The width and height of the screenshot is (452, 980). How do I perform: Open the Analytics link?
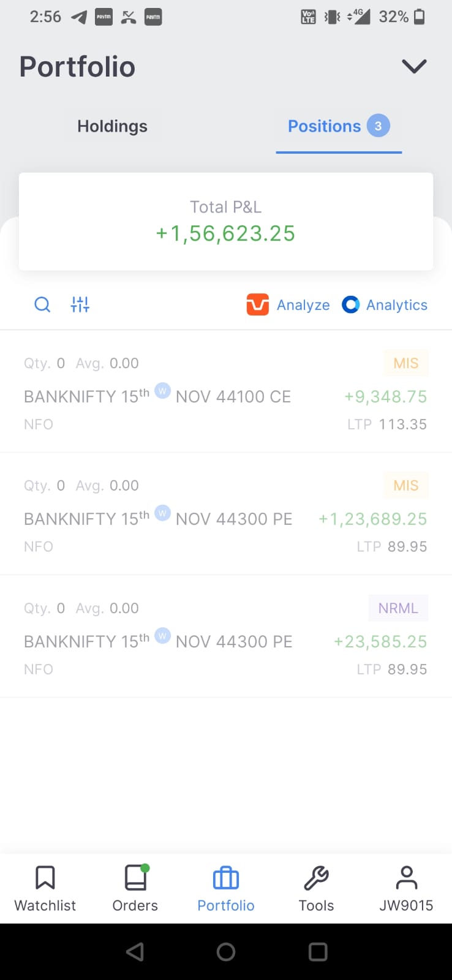pyautogui.click(x=397, y=305)
